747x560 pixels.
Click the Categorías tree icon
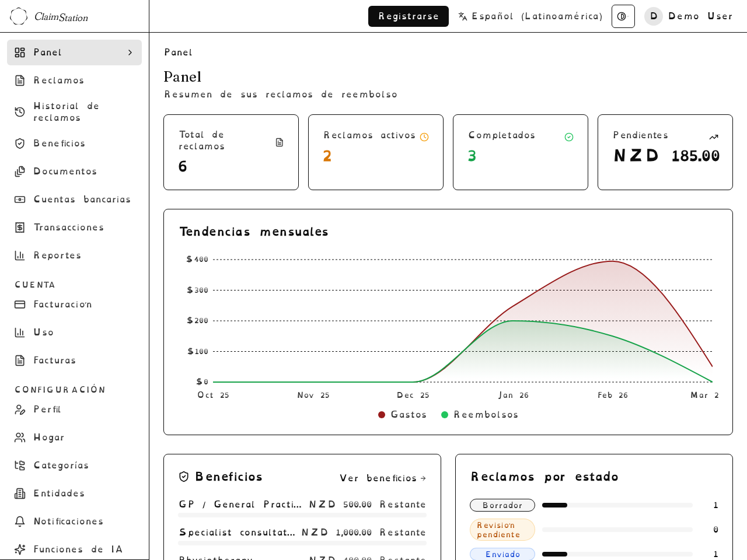[x=20, y=466]
